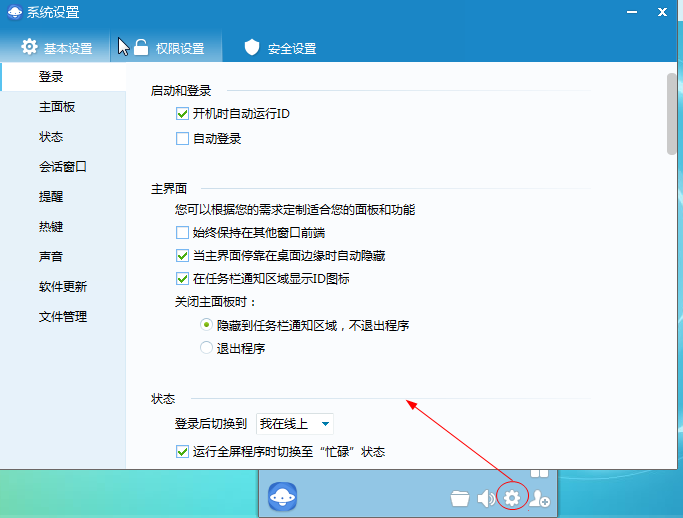This screenshot has width=683, height=518.
Task: Minimize the 系统设置 window
Action: pos(632,12)
